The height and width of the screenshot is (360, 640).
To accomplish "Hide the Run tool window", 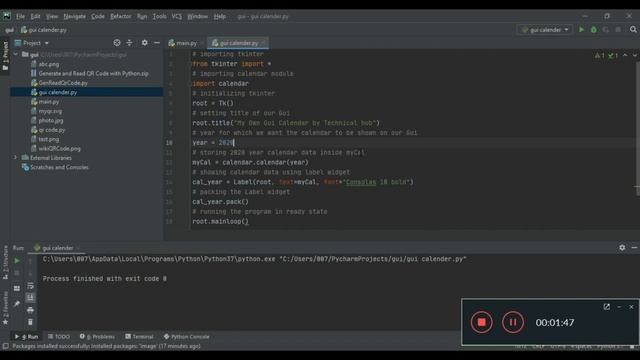I will [634, 247].
